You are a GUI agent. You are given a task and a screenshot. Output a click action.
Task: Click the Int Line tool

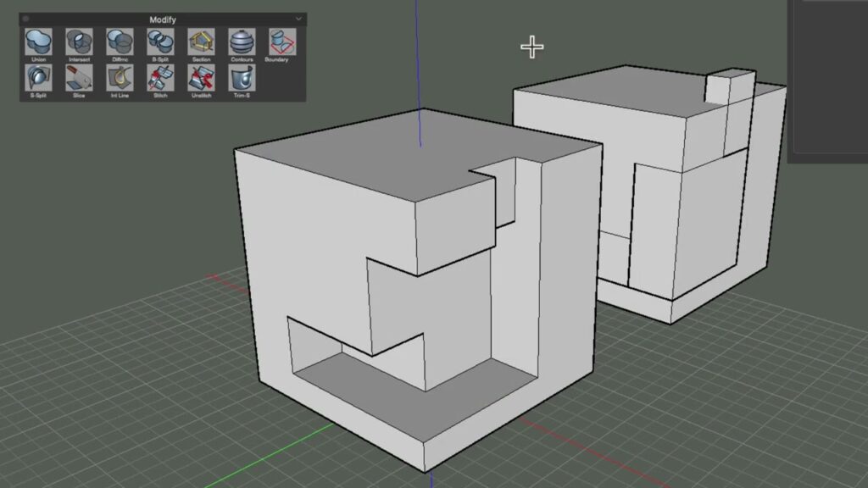[x=119, y=78]
